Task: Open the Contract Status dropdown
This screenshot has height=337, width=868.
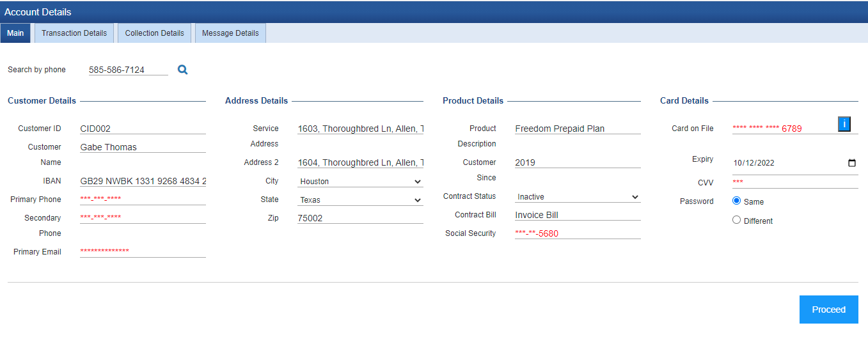Action: pyautogui.click(x=578, y=197)
